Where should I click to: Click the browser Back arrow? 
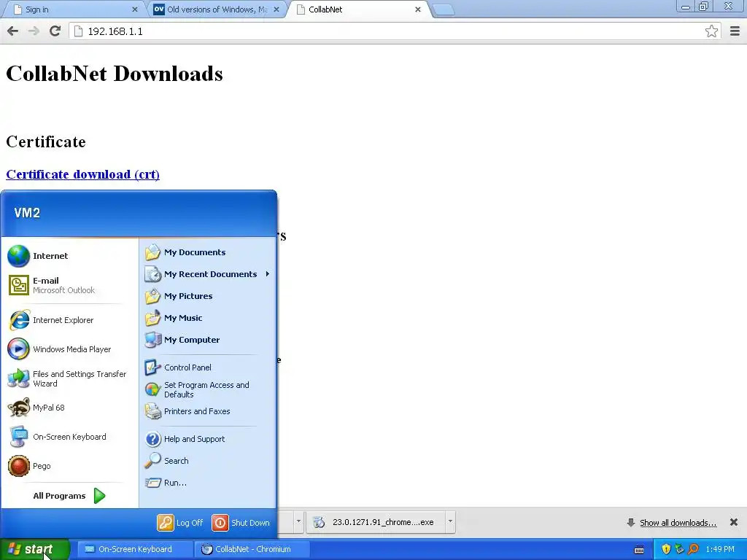pyautogui.click(x=13, y=31)
